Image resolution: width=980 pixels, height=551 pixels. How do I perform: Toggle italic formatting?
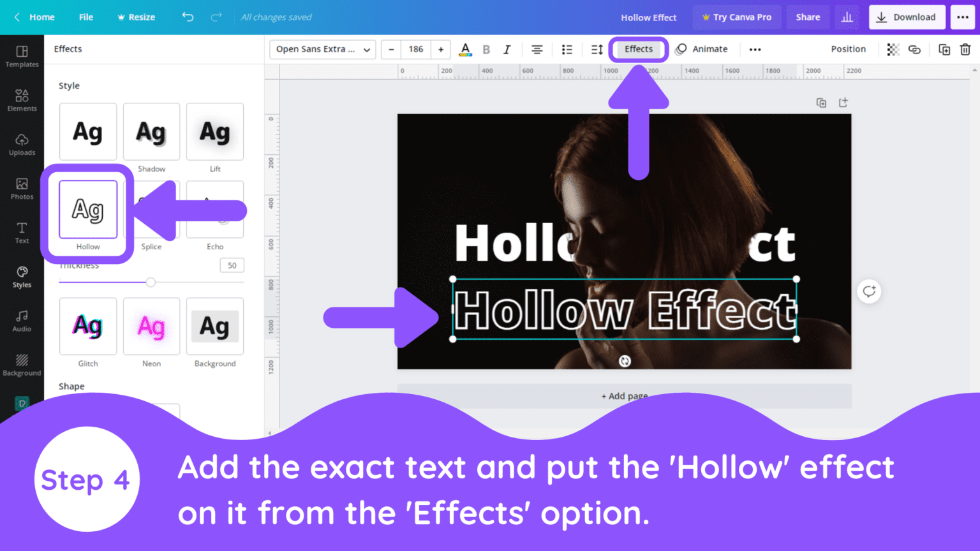(507, 49)
